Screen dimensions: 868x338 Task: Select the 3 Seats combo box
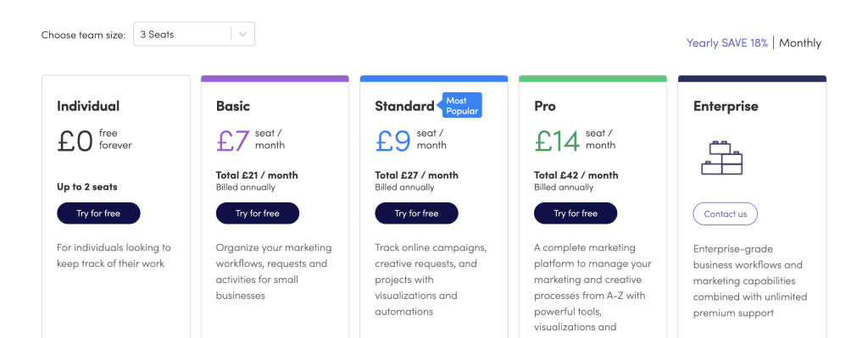tap(194, 34)
